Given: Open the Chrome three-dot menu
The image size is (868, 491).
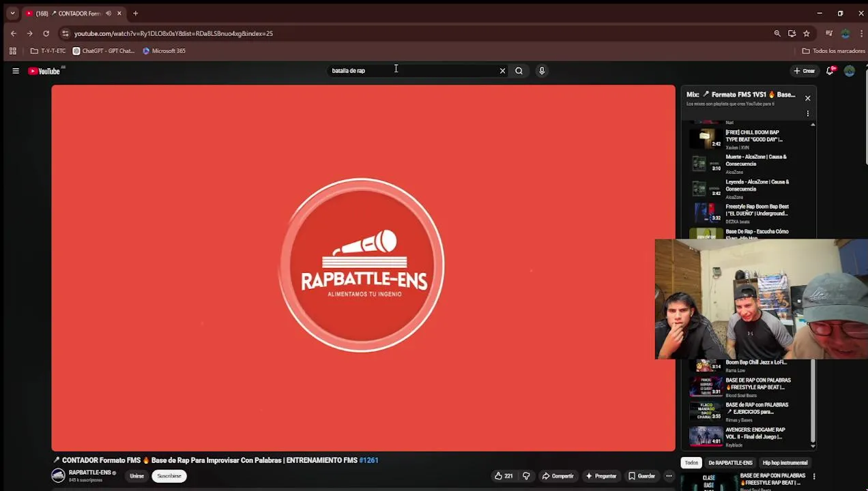Looking at the screenshot, I should pyautogui.click(x=861, y=33).
